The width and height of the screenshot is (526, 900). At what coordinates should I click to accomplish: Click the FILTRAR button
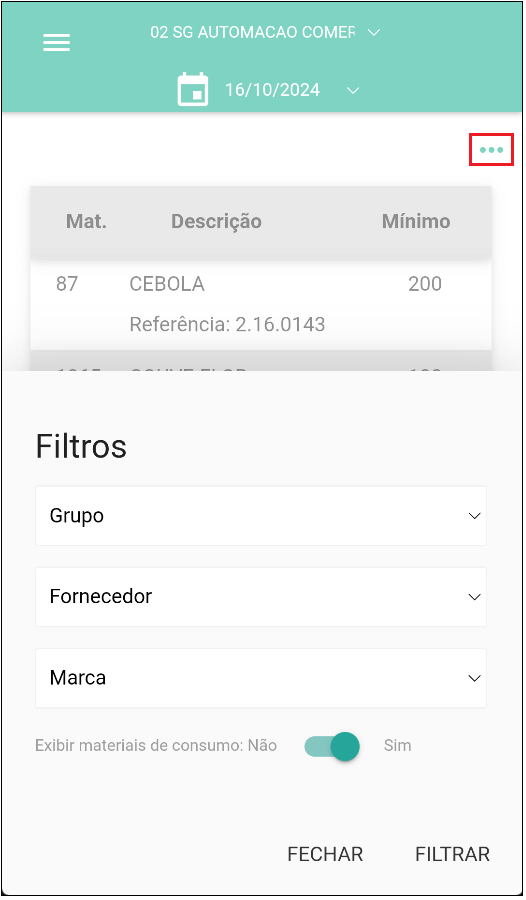[452, 854]
